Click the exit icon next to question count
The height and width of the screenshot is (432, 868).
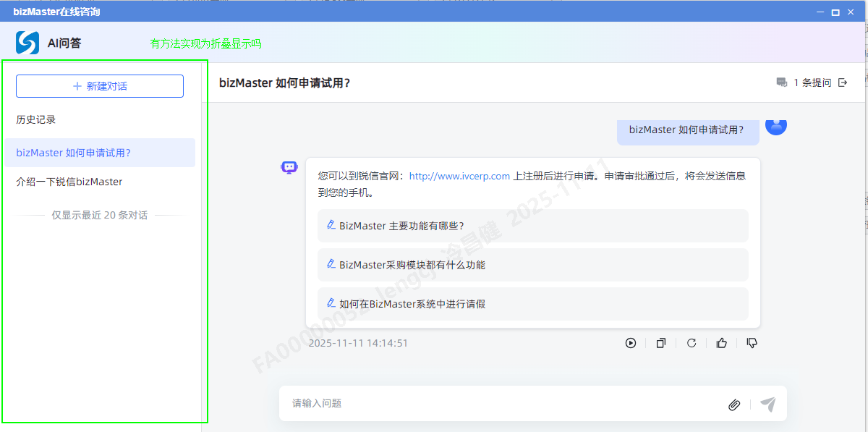point(843,82)
